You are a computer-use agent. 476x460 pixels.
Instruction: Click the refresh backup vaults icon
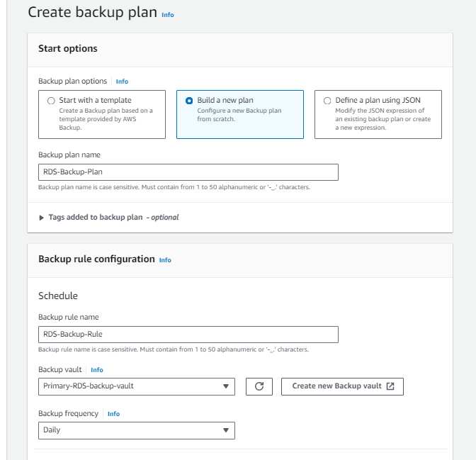(x=259, y=386)
